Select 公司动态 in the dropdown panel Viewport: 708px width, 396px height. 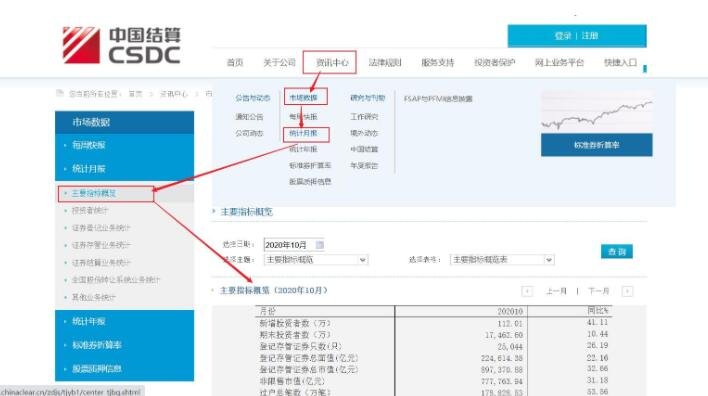coord(249,133)
